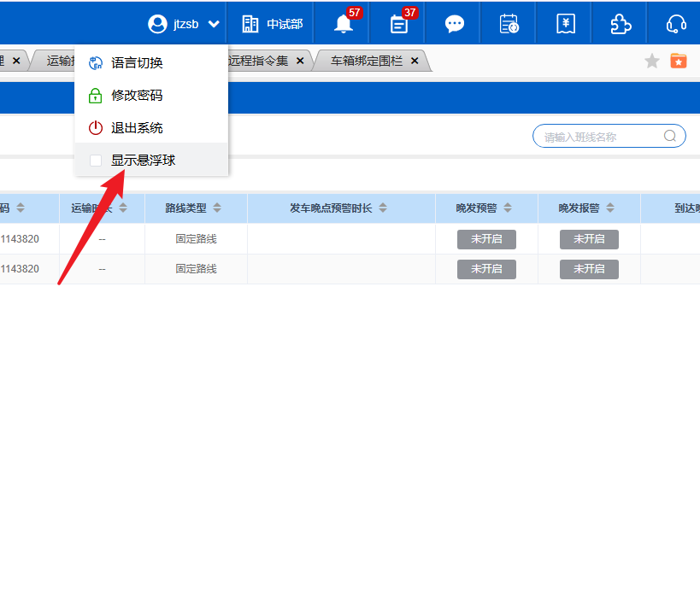Toggle first row 晚发预警 未开启 switch

[486, 239]
